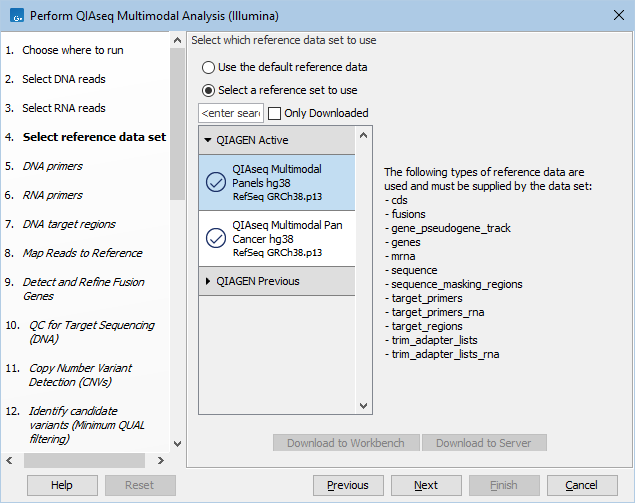Screen dimensions: 635x503
Task: Click steps panel scroll left arrow
Action: 9,460
